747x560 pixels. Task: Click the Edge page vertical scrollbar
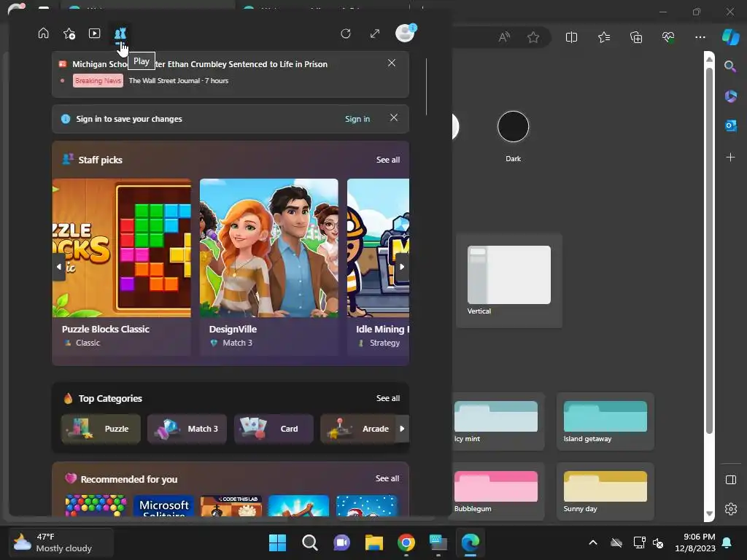click(x=709, y=251)
